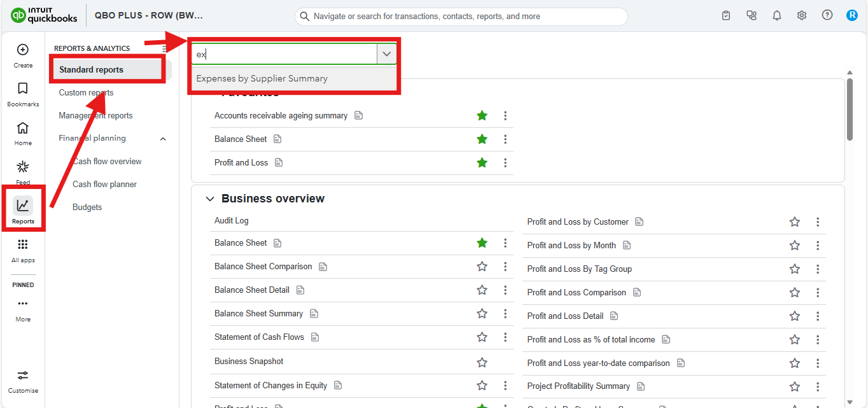Unfavourite Accounts receivable ageing summary star

(x=482, y=116)
